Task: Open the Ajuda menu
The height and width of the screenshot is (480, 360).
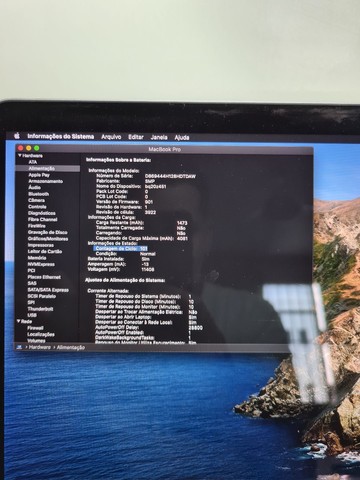Action: (x=182, y=137)
